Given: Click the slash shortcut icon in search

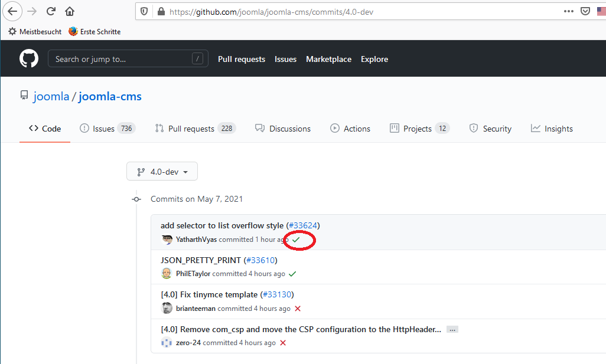Looking at the screenshot, I should (x=197, y=58).
